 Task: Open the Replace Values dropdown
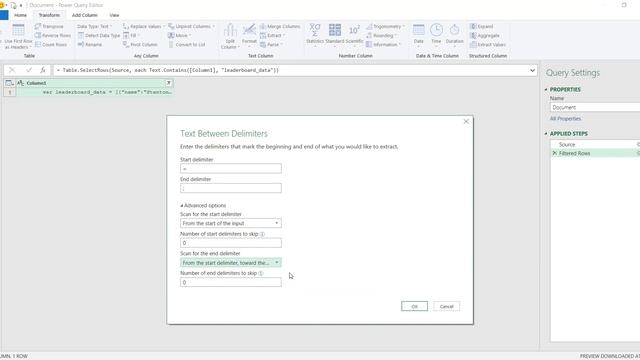tap(144, 26)
